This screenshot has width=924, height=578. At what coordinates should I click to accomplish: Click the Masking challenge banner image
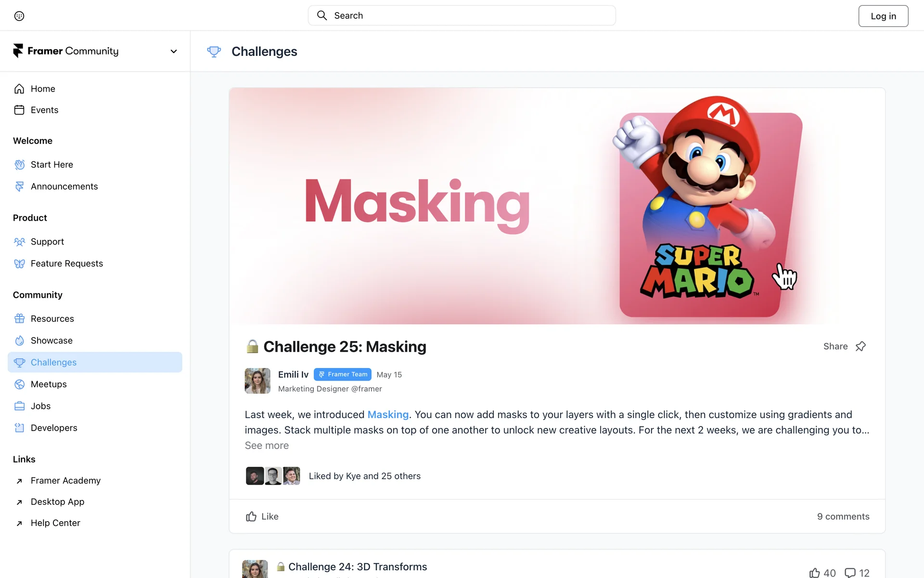557,206
